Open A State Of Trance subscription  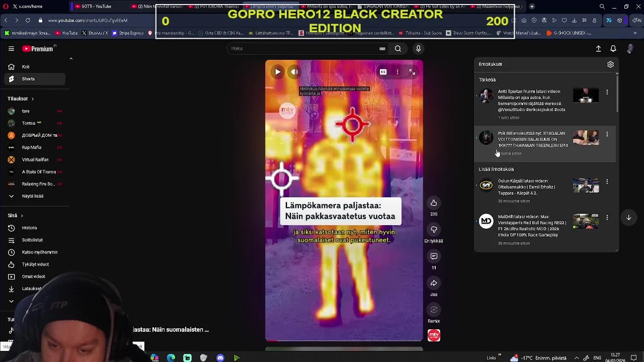point(34,172)
